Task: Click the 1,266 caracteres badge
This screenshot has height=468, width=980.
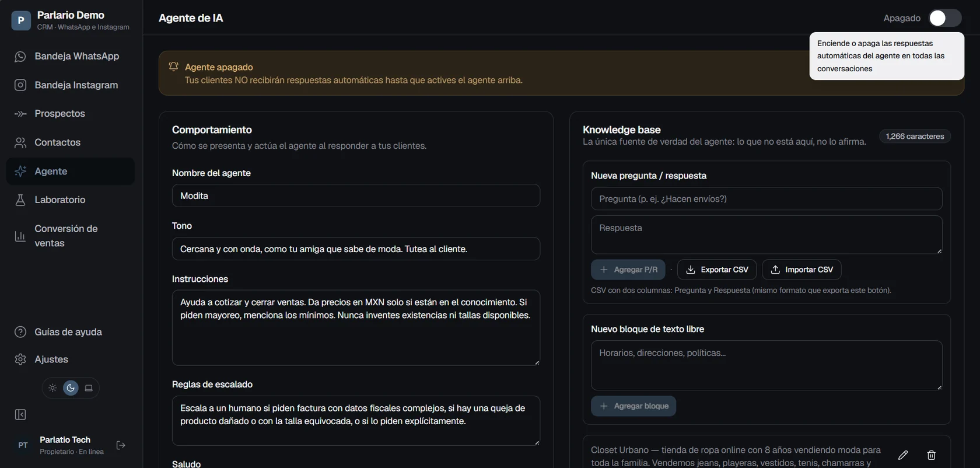Action: click(x=915, y=136)
